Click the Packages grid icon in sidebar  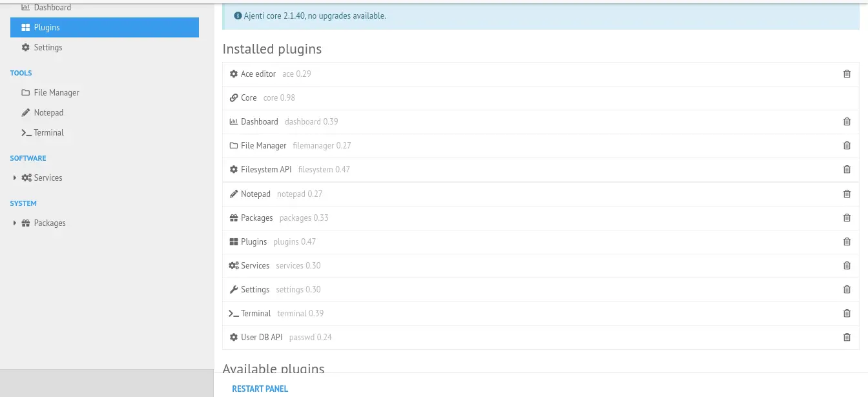click(26, 223)
